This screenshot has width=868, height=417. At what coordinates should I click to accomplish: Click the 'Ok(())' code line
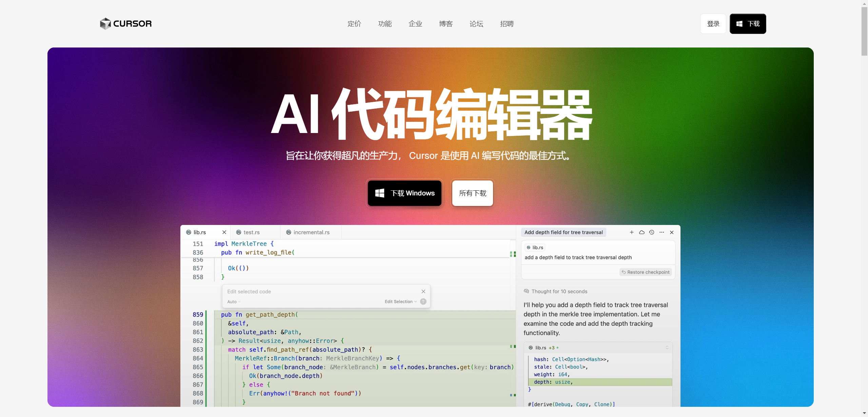238,268
